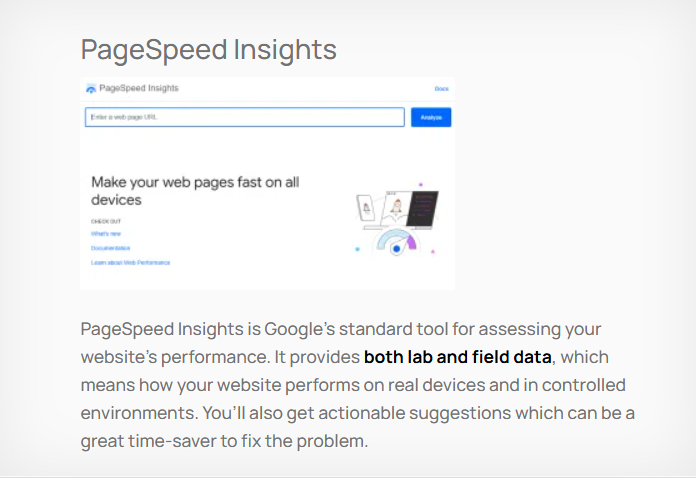
Task: Follow the Documentation link under Check Out
Action: tap(111, 248)
